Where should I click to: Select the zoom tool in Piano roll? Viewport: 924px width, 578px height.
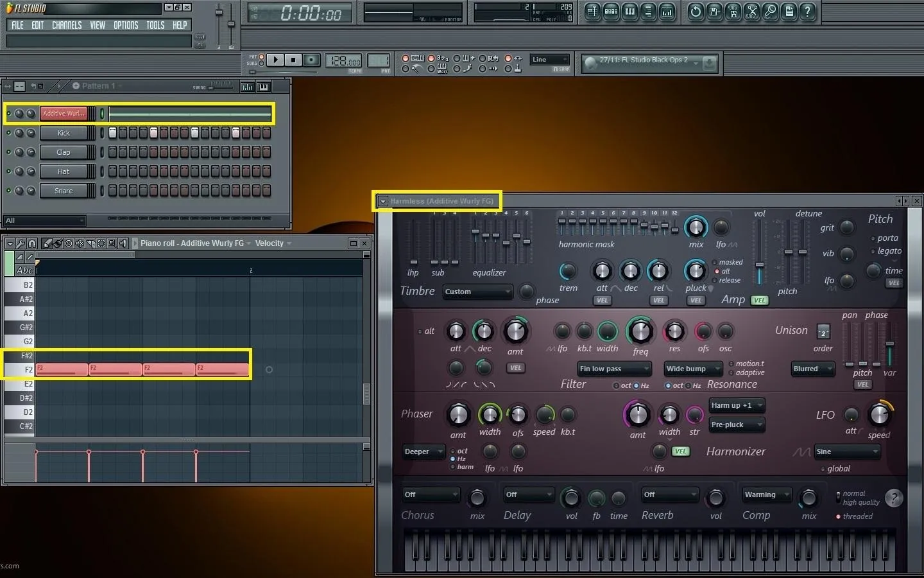(112, 243)
